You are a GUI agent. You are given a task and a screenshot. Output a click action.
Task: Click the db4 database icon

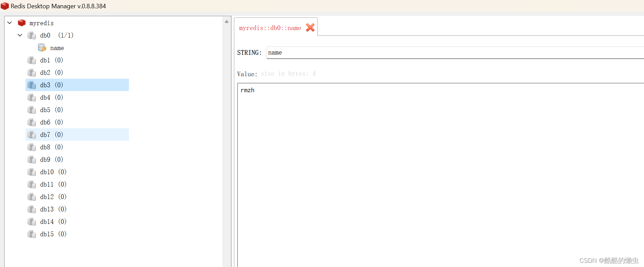point(32,97)
